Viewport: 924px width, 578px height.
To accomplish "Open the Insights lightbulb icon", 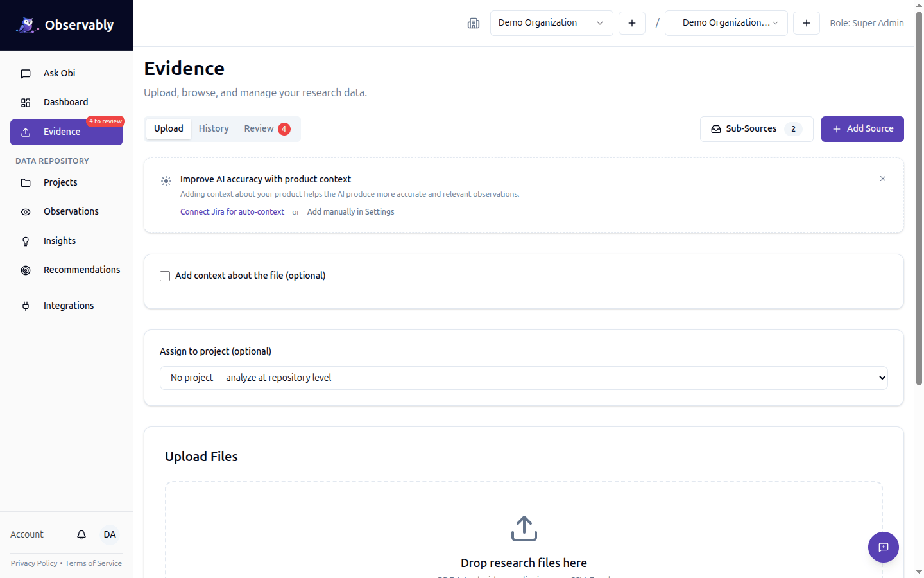I will click(x=26, y=241).
